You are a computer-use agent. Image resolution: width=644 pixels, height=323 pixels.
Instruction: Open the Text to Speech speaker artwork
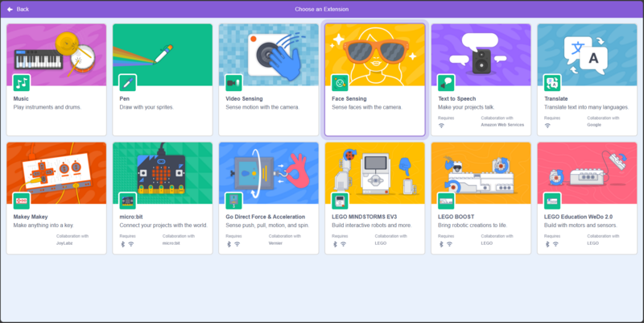pos(481,55)
